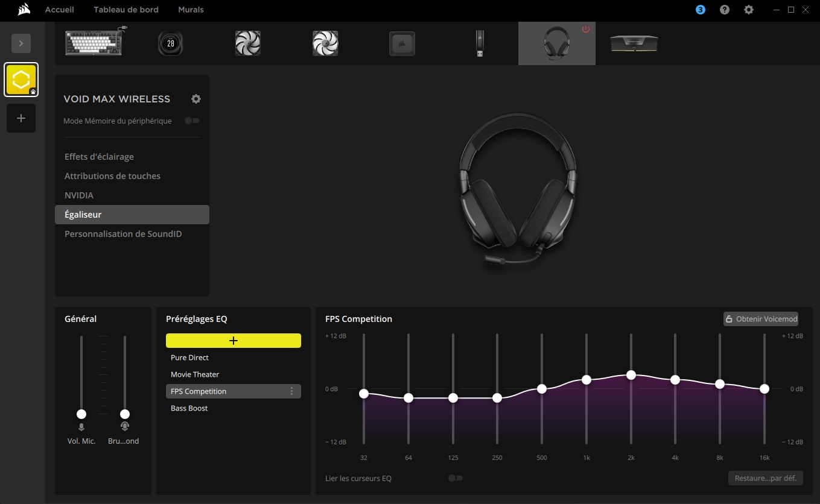Viewport: 820px width, 504px height.
Task: Select the VOID headset device icon
Action: coord(556,44)
